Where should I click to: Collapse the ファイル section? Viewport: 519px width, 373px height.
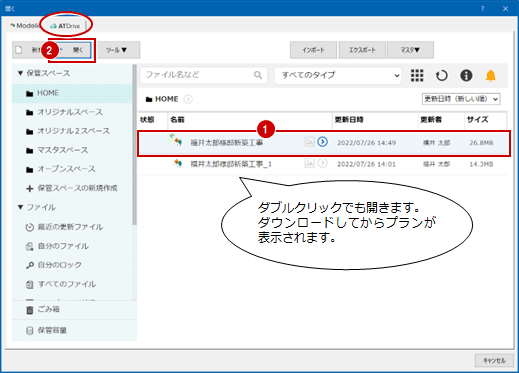coord(20,207)
